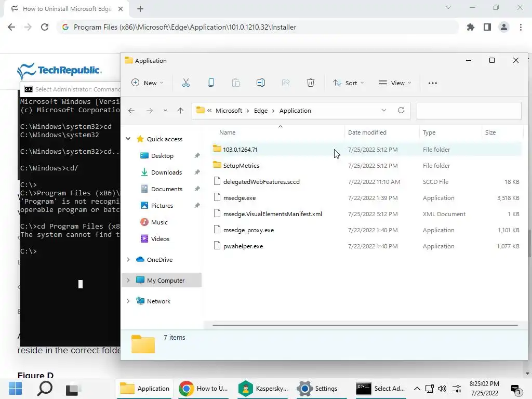Viewport: 532px width, 399px height.
Task: Open Chrome extensions puzzle icon
Action: pyautogui.click(x=471, y=27)
